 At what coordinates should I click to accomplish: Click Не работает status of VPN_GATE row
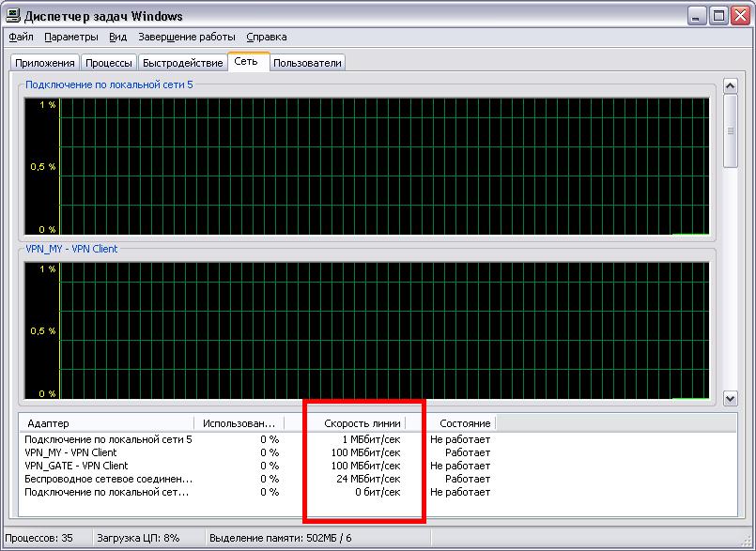click(460, 466)
